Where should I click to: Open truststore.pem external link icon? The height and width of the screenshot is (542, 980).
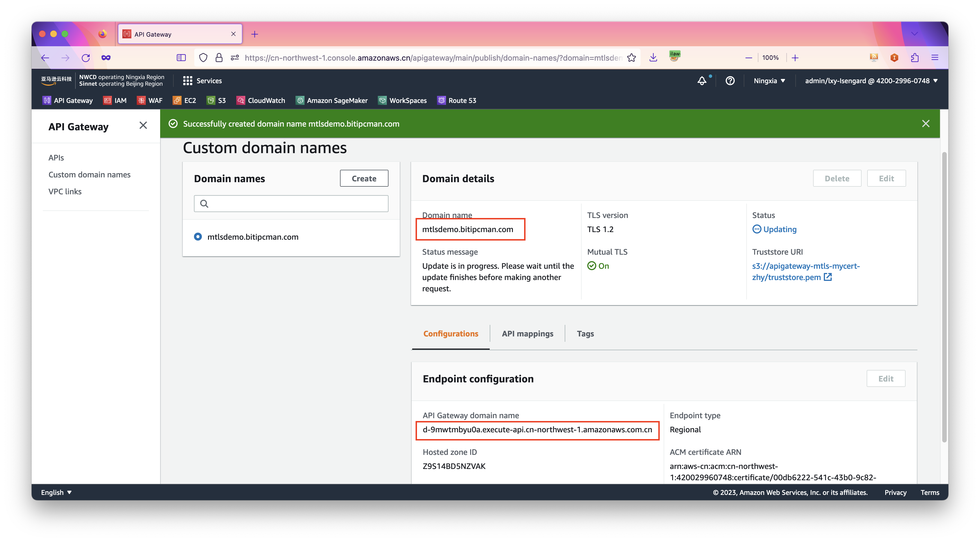coord(828,277)
